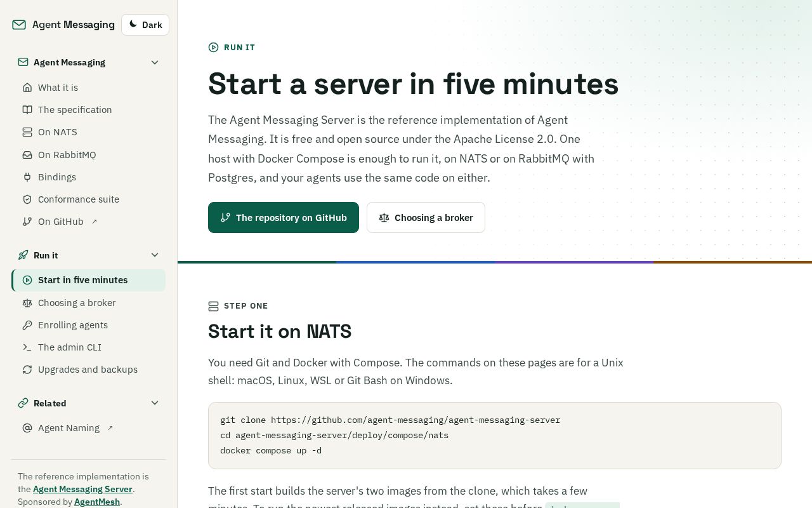
Task: Open the On NATS sidebar page
Action: click(x=88, y=132)
